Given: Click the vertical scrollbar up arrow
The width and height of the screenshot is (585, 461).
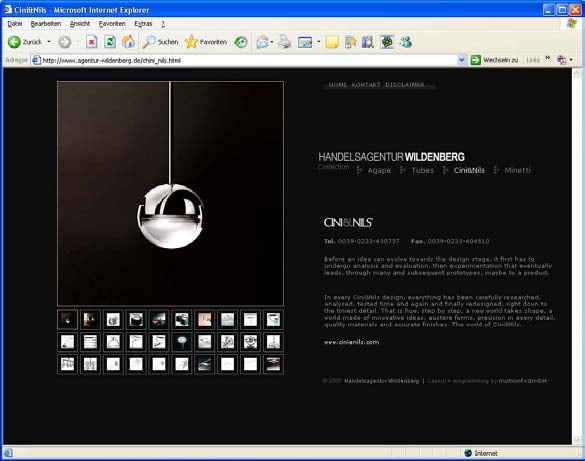Looking at the screenshot, I should 577,73.
